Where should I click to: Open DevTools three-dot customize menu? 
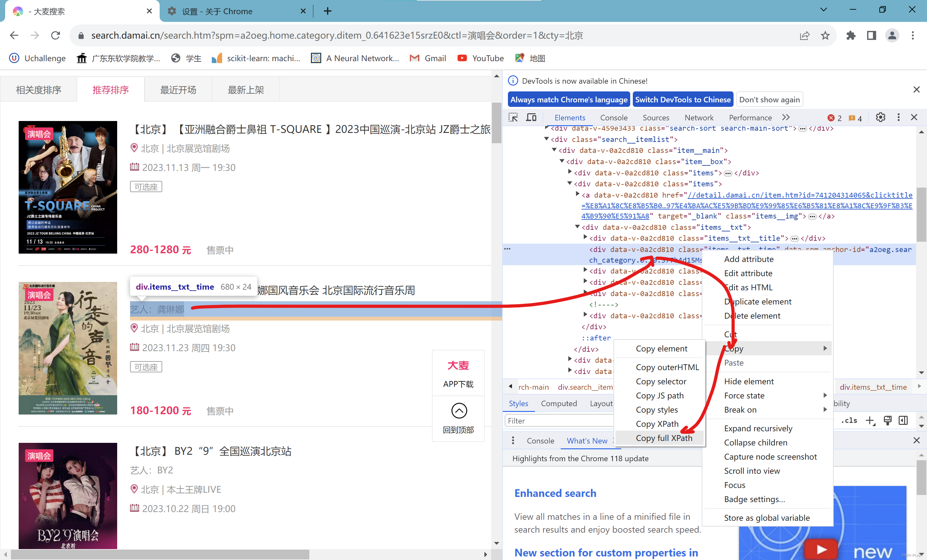coord(898,117)
